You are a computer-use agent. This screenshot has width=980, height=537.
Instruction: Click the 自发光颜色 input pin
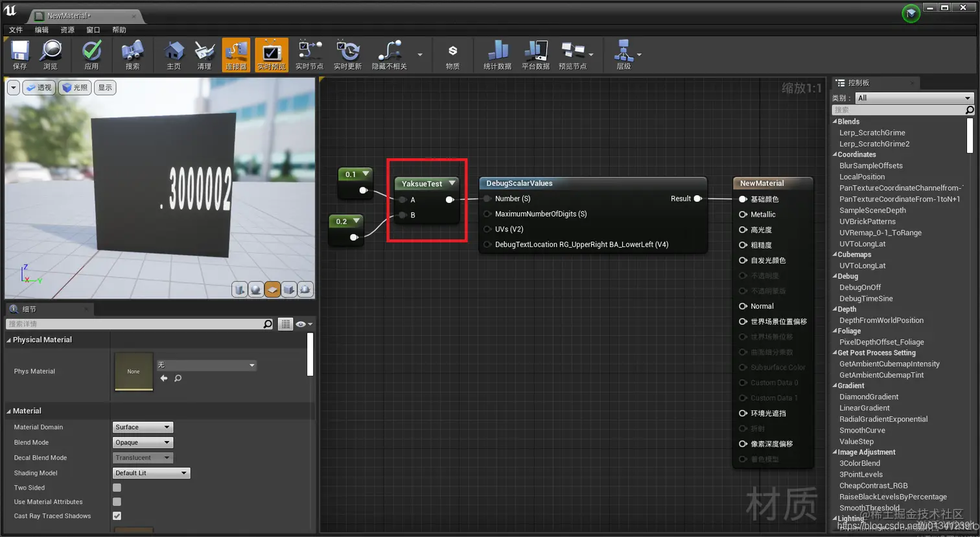pyautogui.click(x=743, y=260)
